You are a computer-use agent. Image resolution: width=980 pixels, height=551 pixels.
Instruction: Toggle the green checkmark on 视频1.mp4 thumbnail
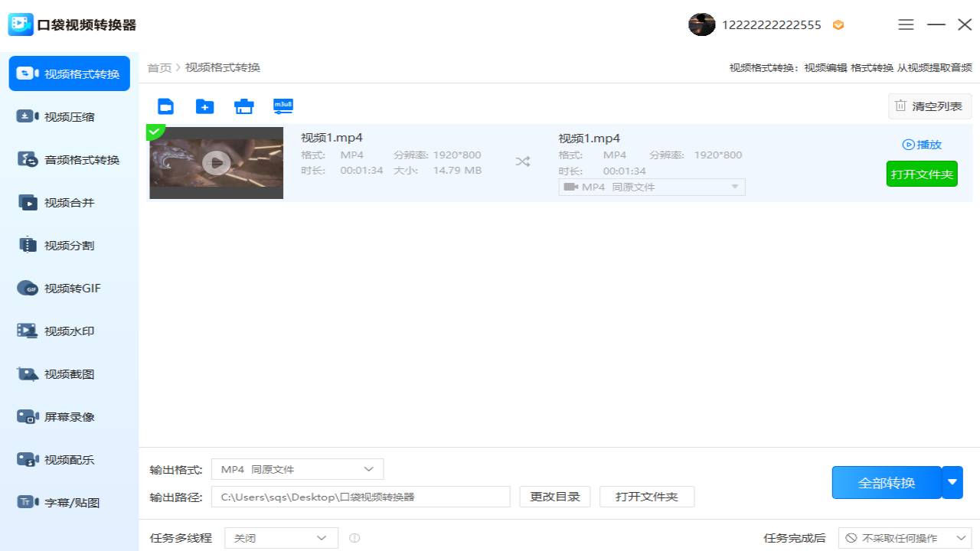(x=155, y=132)
